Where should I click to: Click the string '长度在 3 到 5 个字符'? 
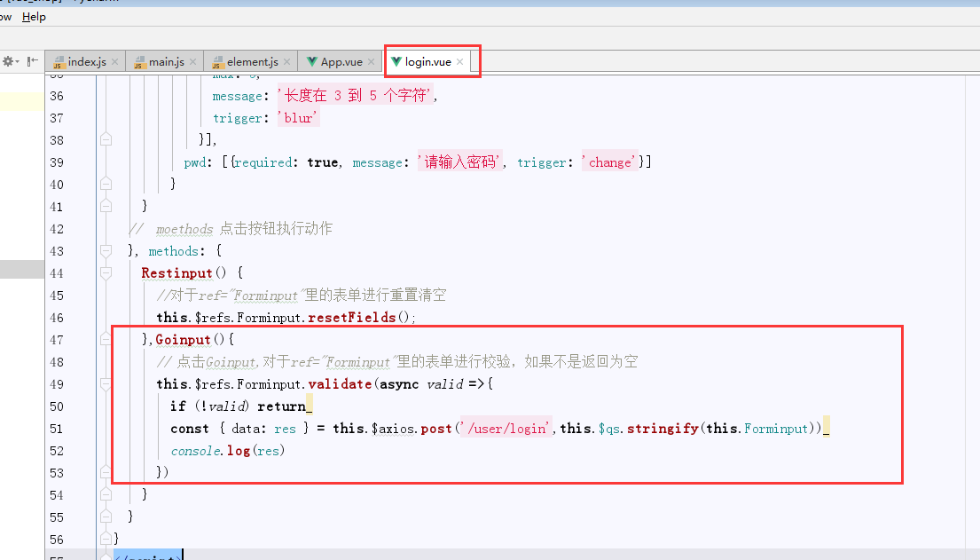point(357,95)
